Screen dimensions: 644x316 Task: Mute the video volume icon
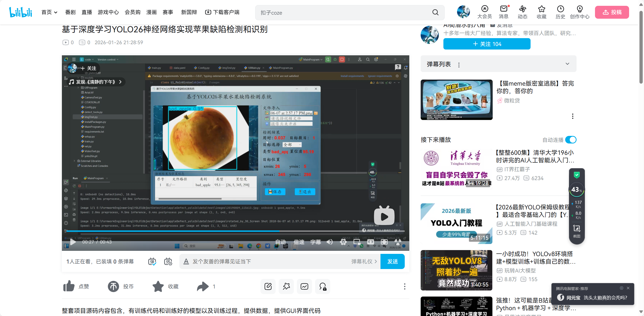pos(329,242)
